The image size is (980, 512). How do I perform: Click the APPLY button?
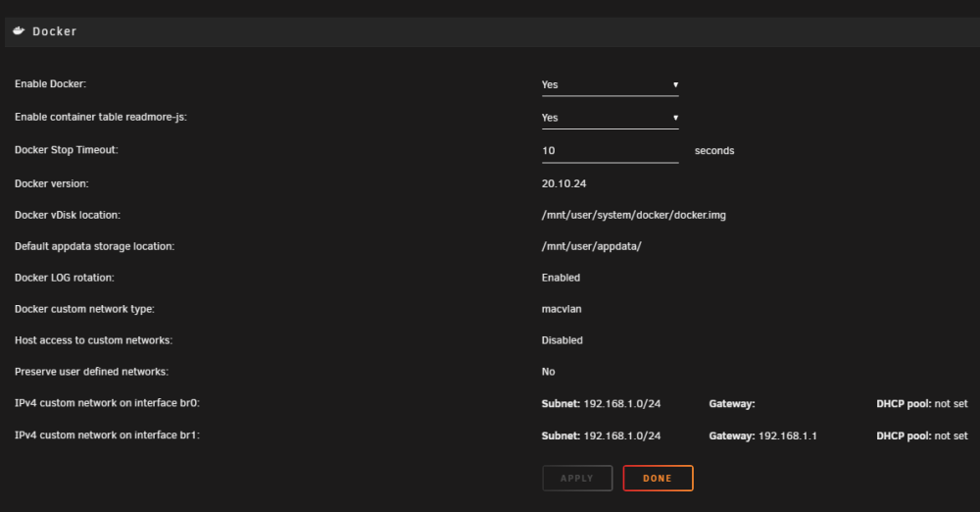(577, 479)
